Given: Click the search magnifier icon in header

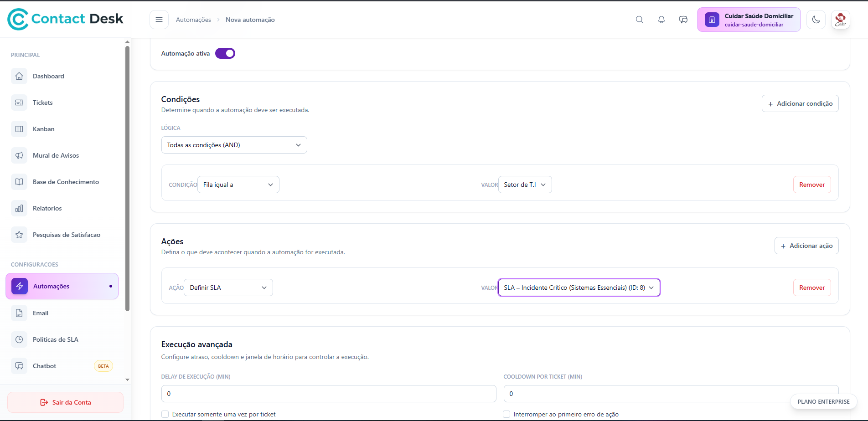Looking at the screenshot, I should click(x=640, y=20).
